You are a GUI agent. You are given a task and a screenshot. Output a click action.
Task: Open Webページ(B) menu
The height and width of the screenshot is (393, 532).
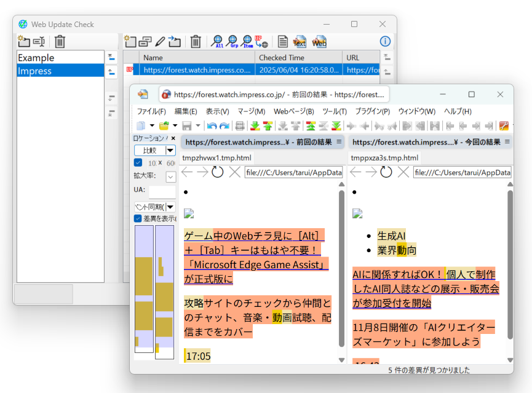coord(294,111)
